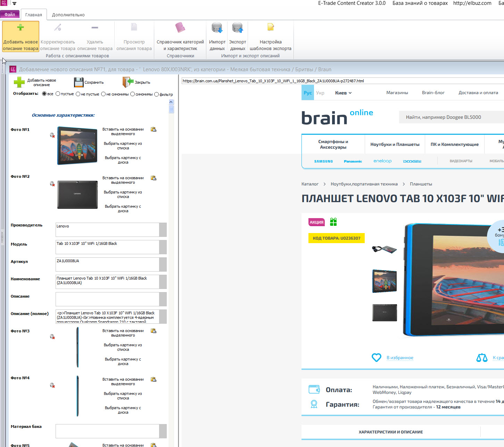
Task: Select the 'не пустые' radio button
Action: click(x=78, y=94)
